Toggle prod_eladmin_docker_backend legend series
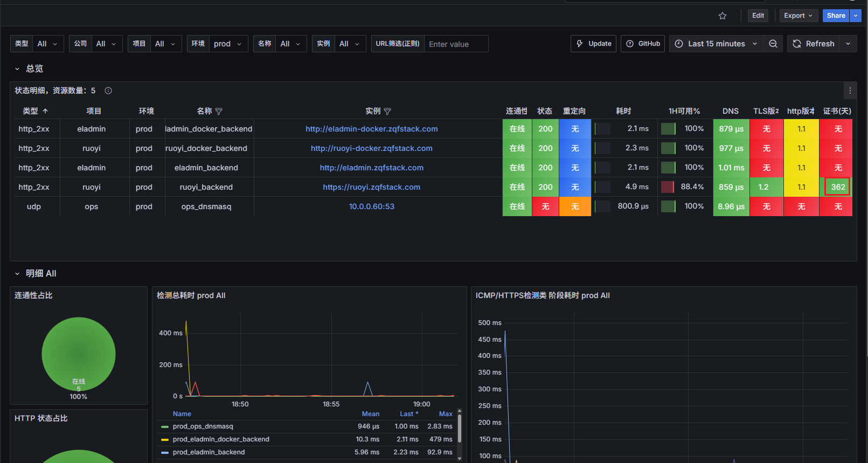Viewport: 868px width, 463px height. (x=221, y=439)
